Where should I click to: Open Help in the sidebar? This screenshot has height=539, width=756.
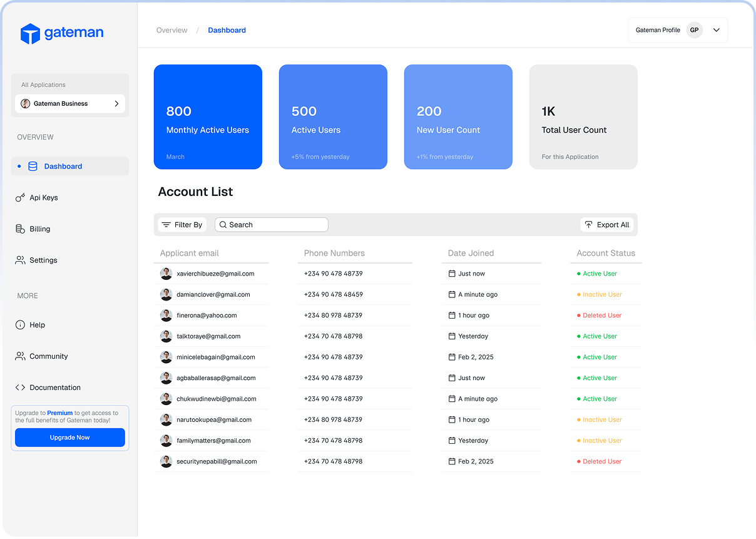(x=38, y=325)
